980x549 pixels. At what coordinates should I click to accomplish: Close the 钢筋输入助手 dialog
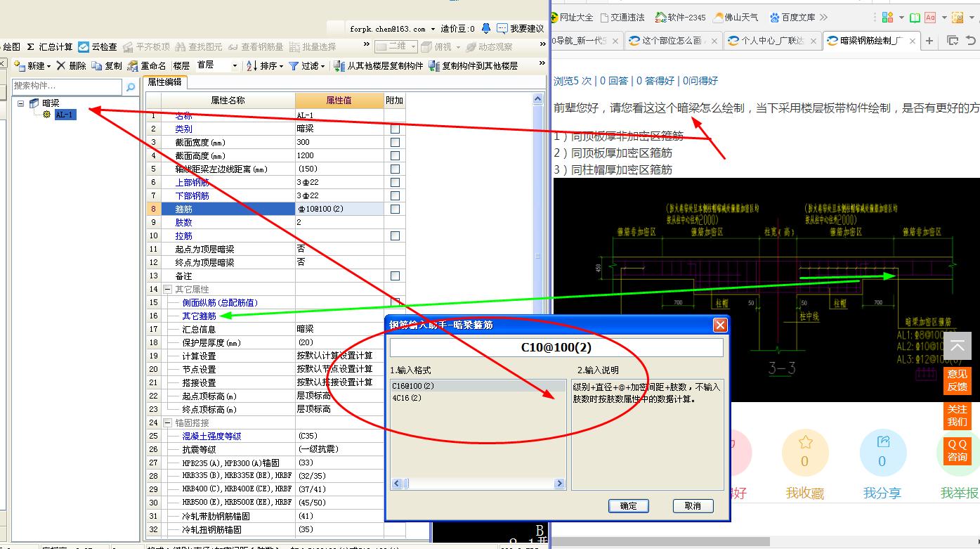720,325
